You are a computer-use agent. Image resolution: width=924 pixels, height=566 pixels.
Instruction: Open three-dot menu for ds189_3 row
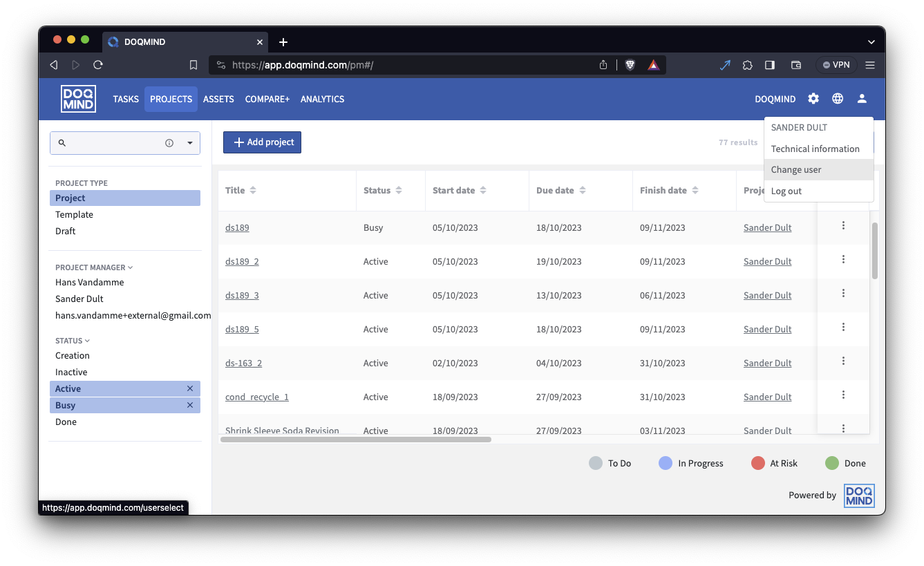[x=843, y=293]
